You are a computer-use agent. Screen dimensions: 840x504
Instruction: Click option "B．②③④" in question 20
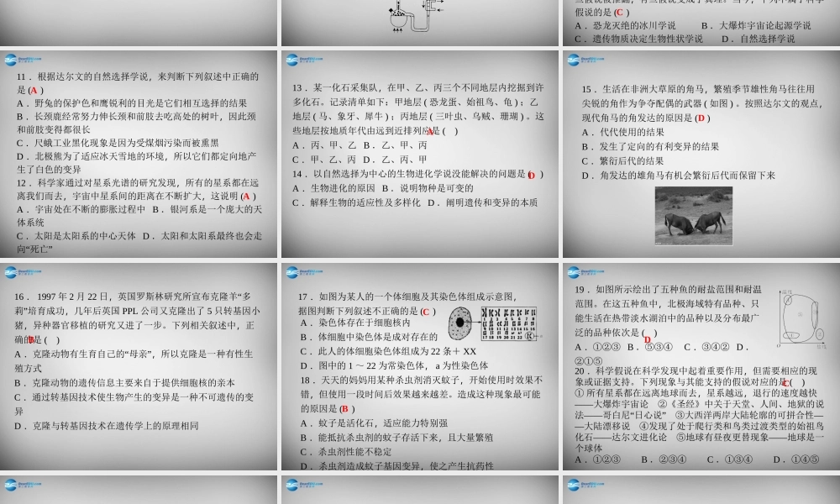coord(664,459)
